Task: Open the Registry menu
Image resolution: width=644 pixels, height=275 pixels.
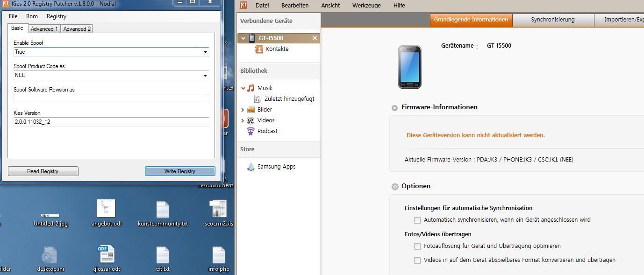Action: tap(57, 16)
